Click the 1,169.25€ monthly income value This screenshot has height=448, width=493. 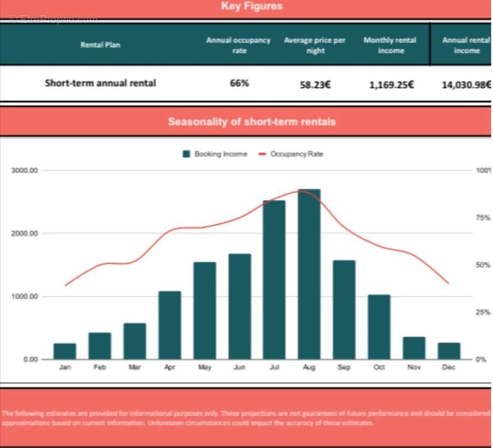click(392, 85)
